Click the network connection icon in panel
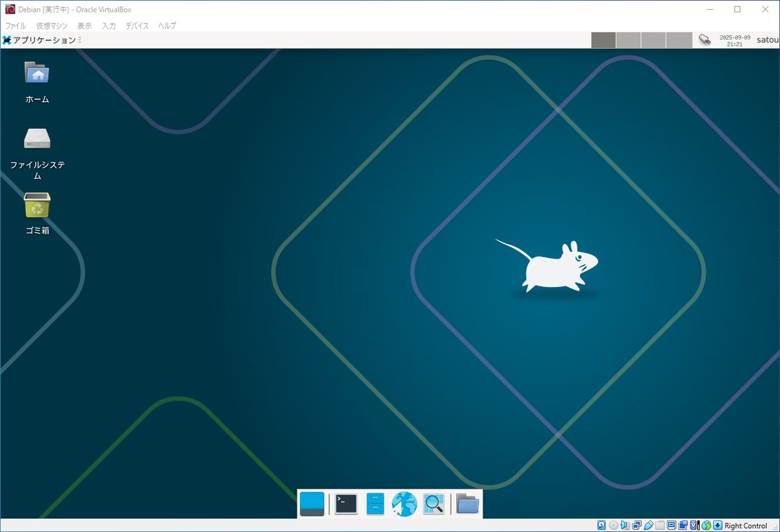This screenshot has width=780, height=532. point(705,40)
